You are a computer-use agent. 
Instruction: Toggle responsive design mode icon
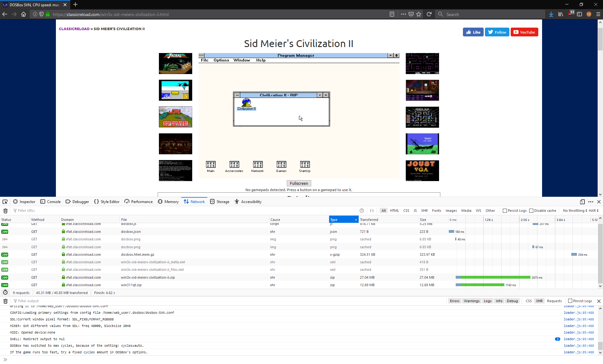[x=582, y=202]
